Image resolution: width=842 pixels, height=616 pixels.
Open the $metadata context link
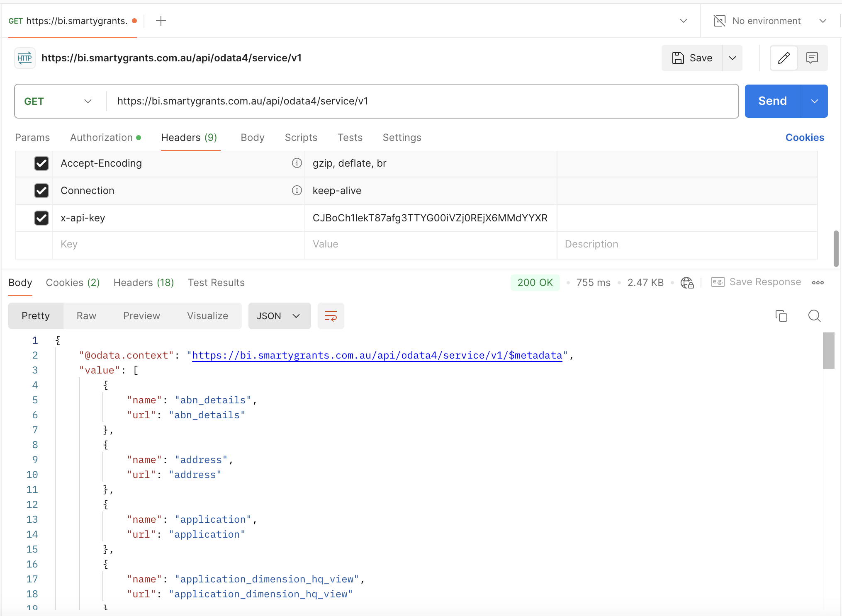tap(377, 355)
